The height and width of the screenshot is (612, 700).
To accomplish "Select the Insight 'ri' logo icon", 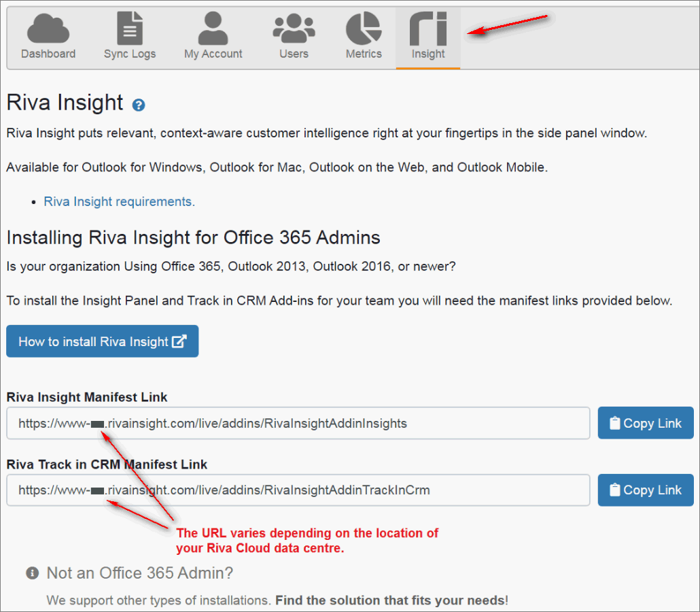I will coord(428,29).
